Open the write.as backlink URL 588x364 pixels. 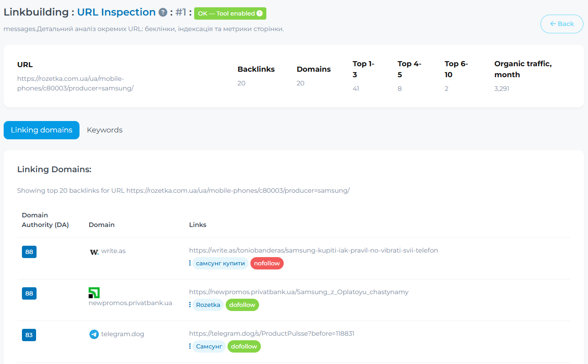pyautogui.click(x=313, y=250)
